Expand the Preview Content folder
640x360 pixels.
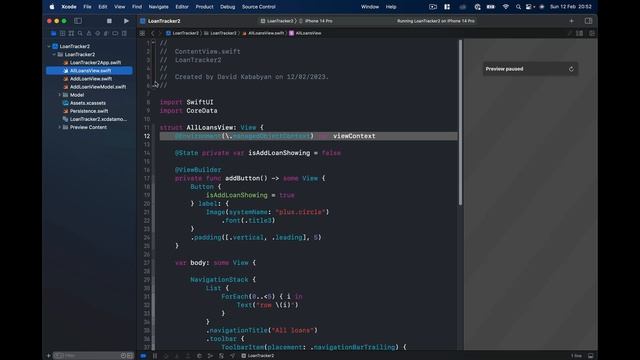coord(60,127)
